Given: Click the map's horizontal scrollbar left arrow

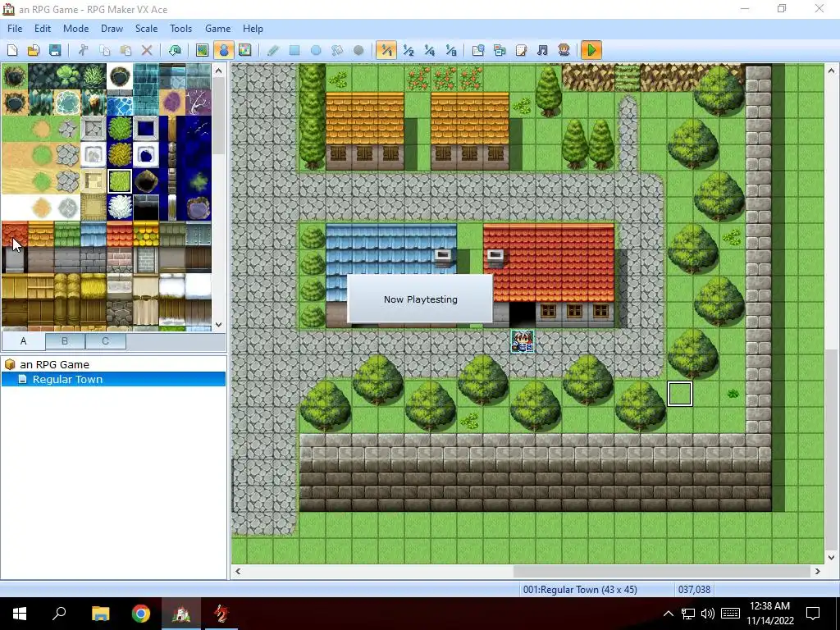Looking at the screenshot, I should [238, 572].
